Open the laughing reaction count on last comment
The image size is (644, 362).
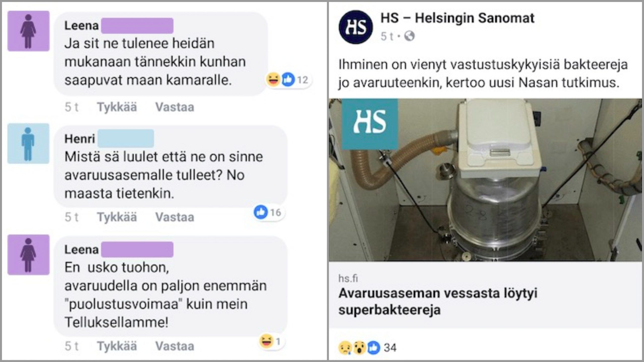click(270, 341)
